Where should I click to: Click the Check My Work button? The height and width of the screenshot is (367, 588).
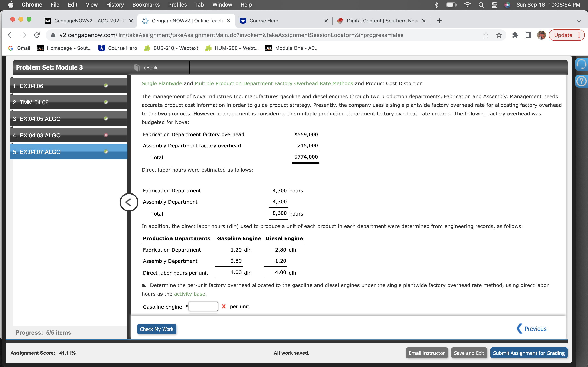pyautogui.click(x=156, y=329)
